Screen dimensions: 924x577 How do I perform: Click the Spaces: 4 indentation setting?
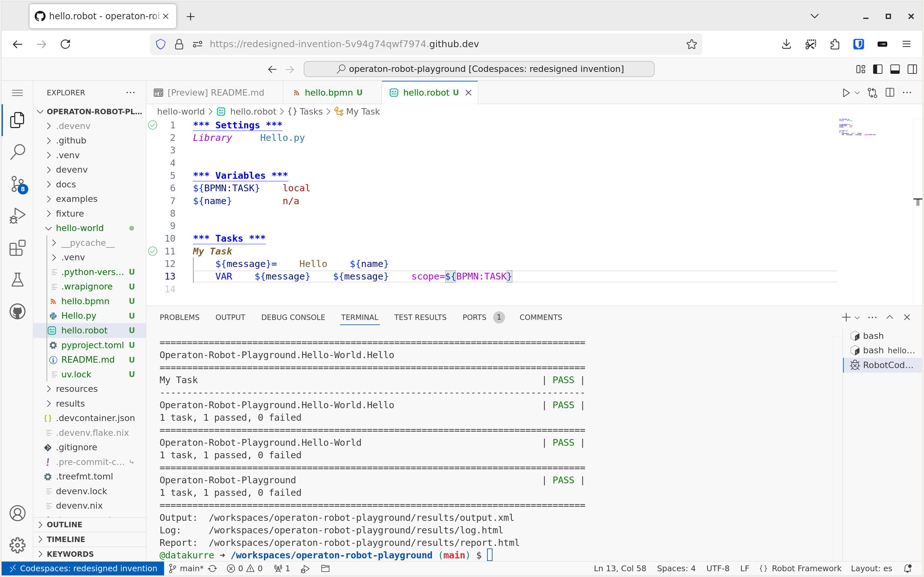tap(676, 568)
